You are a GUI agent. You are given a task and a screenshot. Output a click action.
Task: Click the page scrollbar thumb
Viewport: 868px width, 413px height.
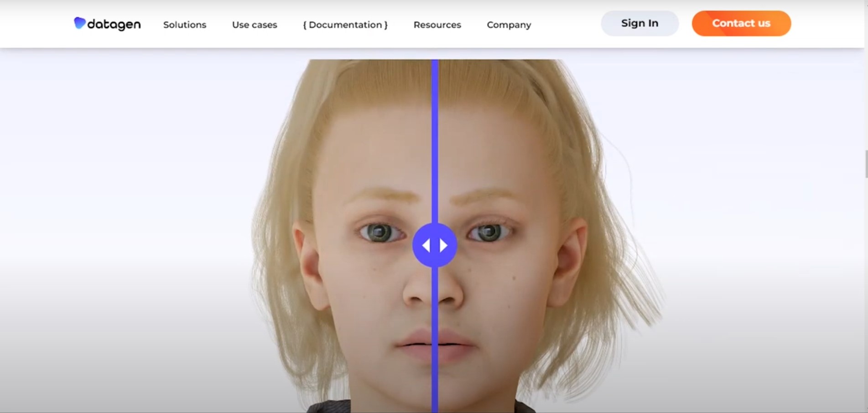(x=866, y=164)
